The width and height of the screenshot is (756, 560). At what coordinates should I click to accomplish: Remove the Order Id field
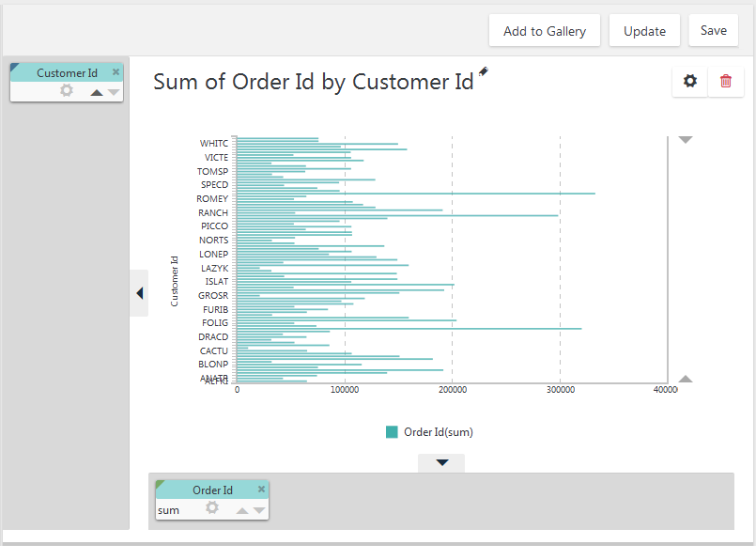[261, 490]
